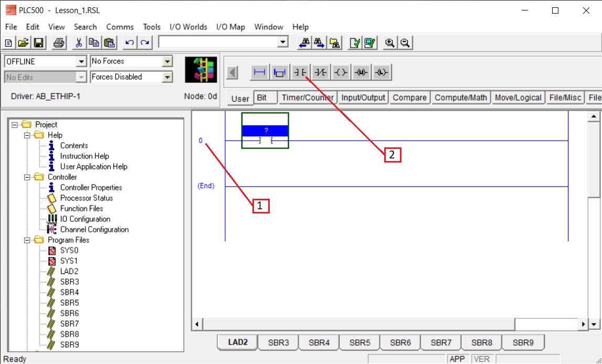Select the Output Latch (L) instruction

(382, 72)
